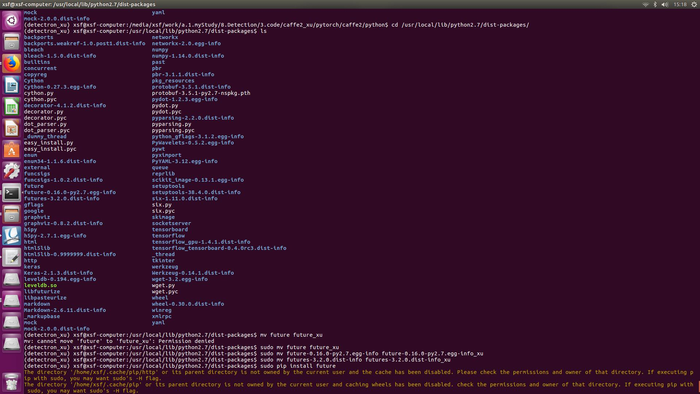Viewport: 700px width, 394px height.
Task: Click 'Keras-2.1.3.dist-info' entry
Action: (x=58, y=273)
